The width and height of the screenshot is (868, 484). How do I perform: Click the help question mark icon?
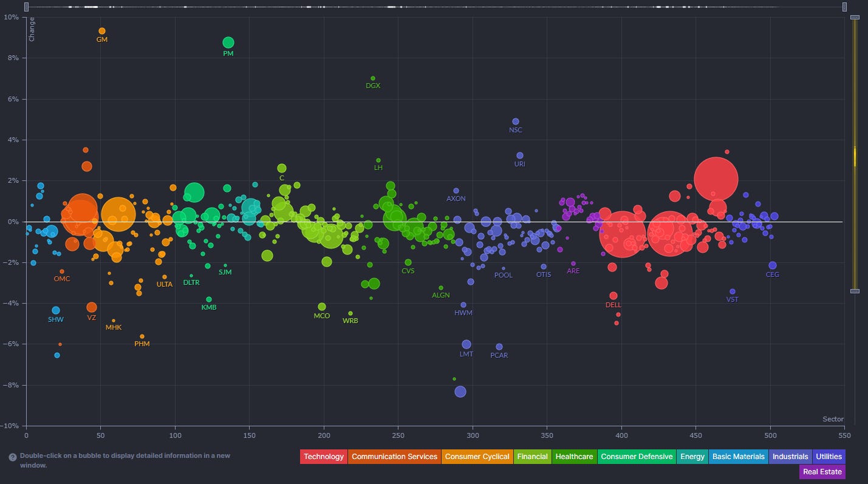[12, 456]
